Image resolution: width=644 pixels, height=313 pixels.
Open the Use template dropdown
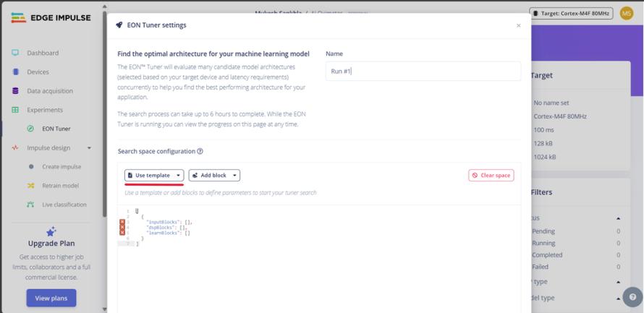pyautogui.click(x=154, y=176)
